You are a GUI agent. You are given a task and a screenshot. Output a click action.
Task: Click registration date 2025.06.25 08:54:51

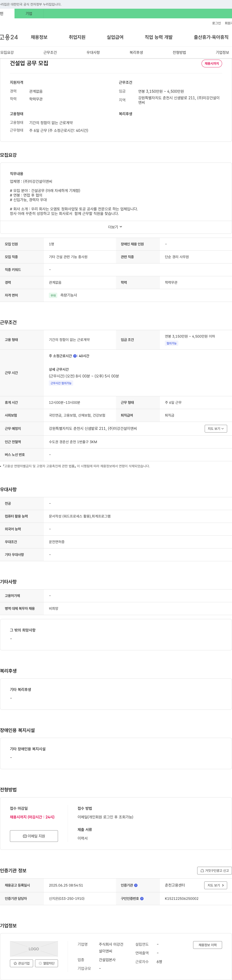66,885
